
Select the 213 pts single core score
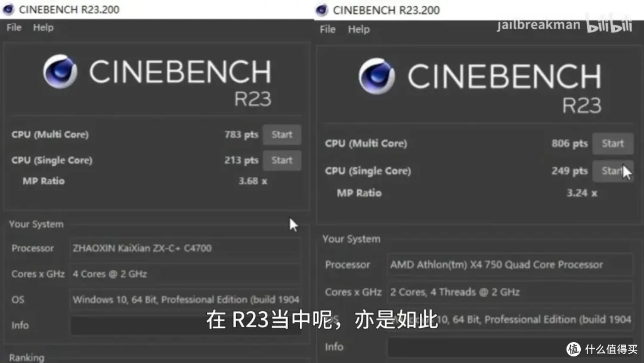pyautogui.click(x=241, y=161)
